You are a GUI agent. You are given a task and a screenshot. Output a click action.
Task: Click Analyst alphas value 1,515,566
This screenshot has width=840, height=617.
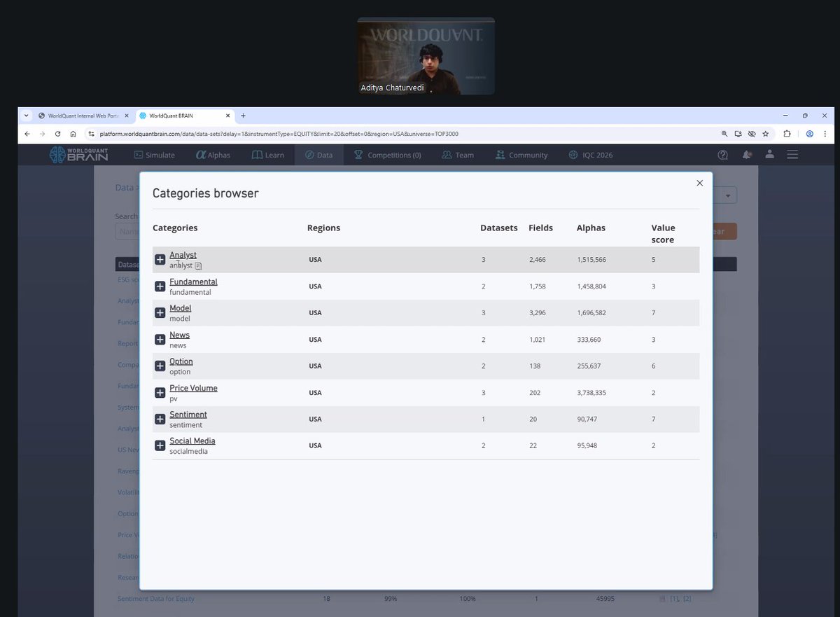tap(591, 259)
